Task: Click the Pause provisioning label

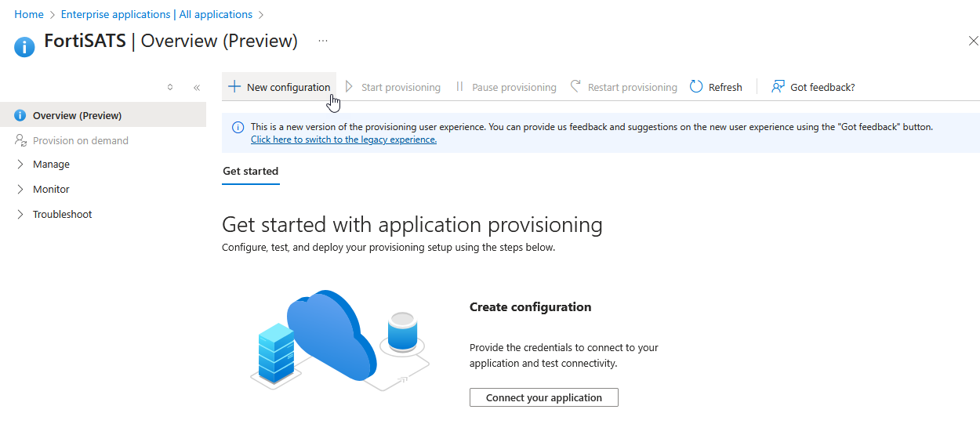Action: click(514, 88)
